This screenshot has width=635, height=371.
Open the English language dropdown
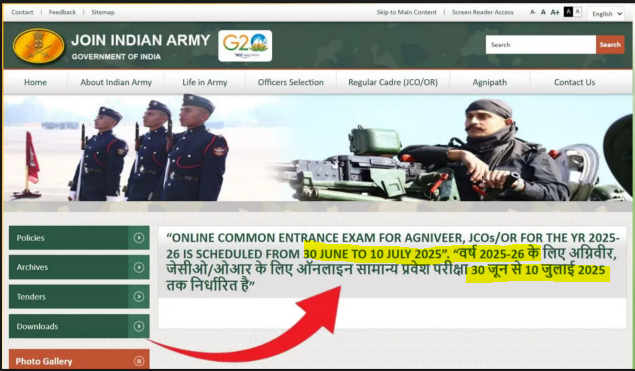tap(606, 14)
